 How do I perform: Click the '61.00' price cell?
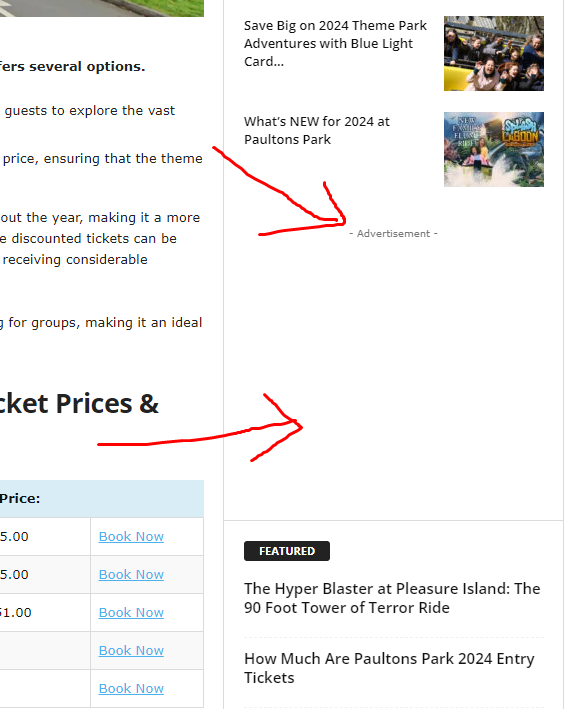pos(45,613)
